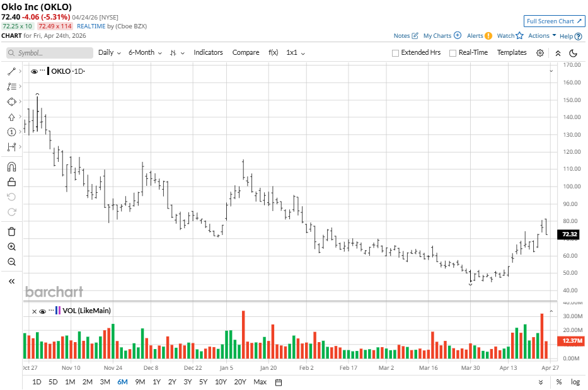Toggle percent scale mode

(559, 382)
